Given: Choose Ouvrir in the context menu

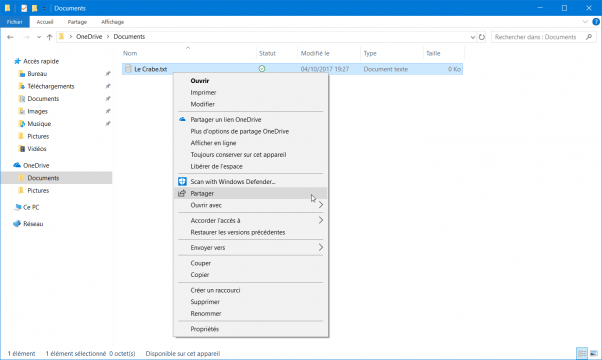Looking at the screenshot, I should click(250, 81).
